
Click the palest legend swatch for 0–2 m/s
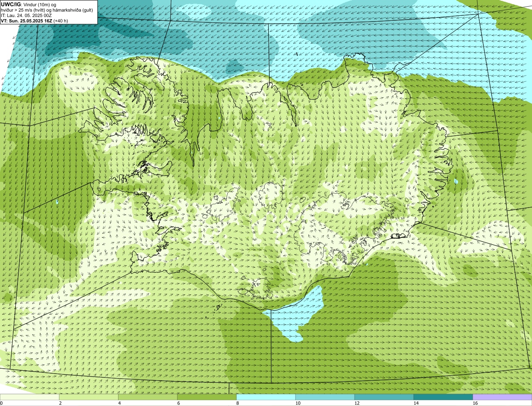[x=30, y=397]
